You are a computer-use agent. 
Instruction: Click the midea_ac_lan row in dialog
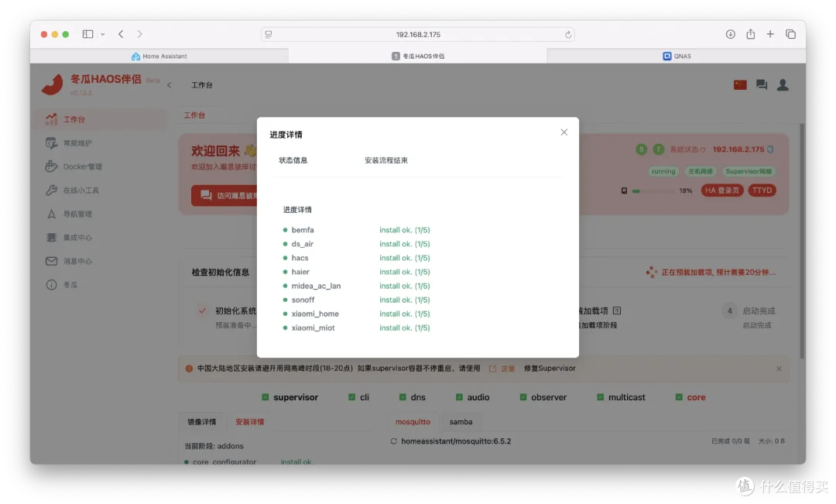356,286
